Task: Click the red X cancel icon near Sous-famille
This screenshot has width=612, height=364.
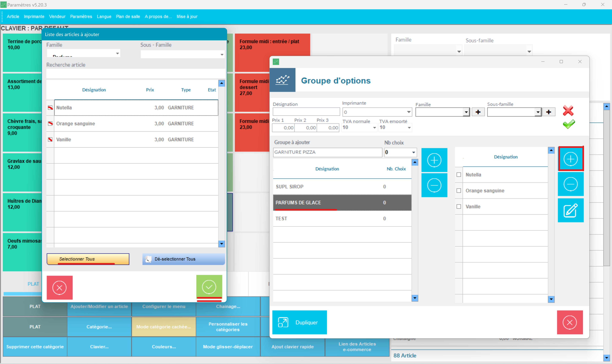Action: click(x=568, y=111)
